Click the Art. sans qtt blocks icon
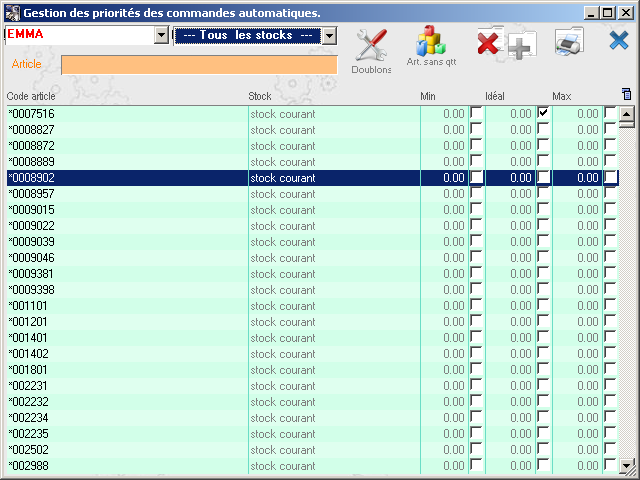 click(431, 43)
